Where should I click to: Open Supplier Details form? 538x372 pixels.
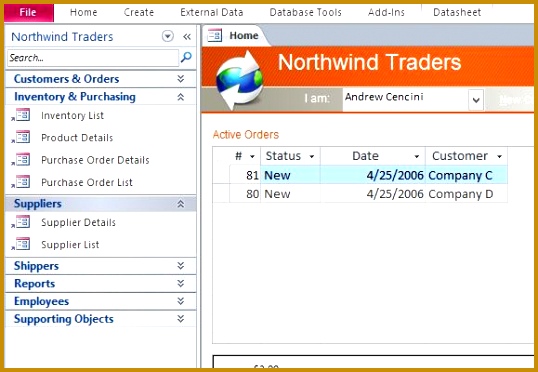coord(78,222)
